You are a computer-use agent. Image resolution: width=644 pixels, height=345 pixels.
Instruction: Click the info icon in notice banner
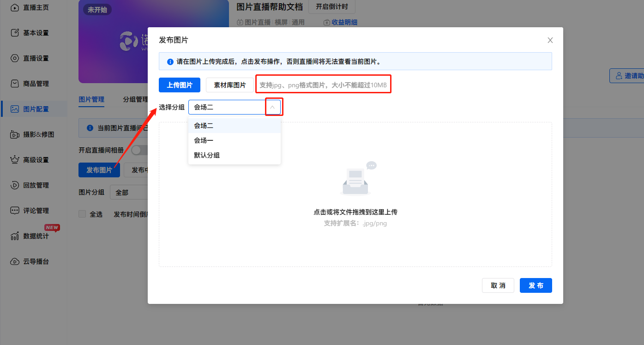pos(170,61)
